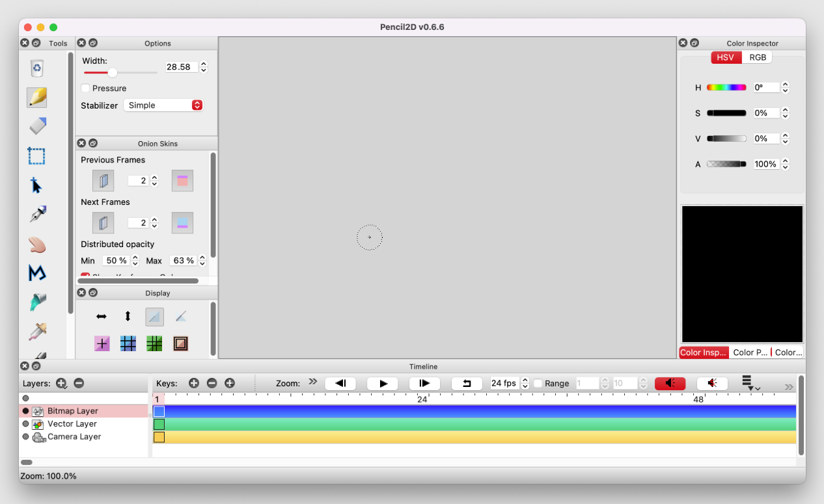Toggle the red sound button
Viewport: 824px width, 504px height.
tap(670, 384)
